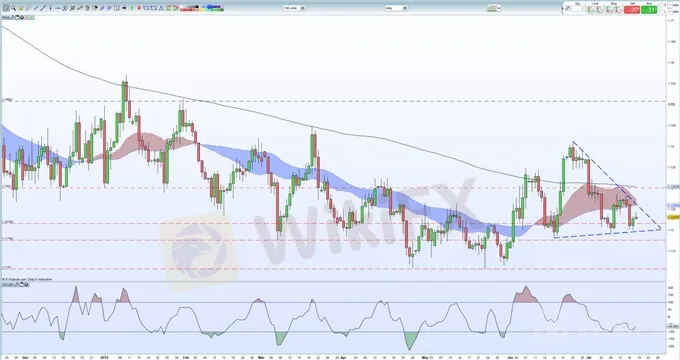680x360 pixels.
Task: Click the red Sell price button
Action: [x=632, y=10]
